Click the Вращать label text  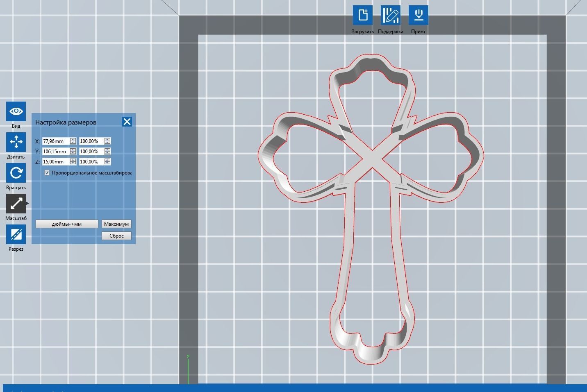tap(16, 188)
